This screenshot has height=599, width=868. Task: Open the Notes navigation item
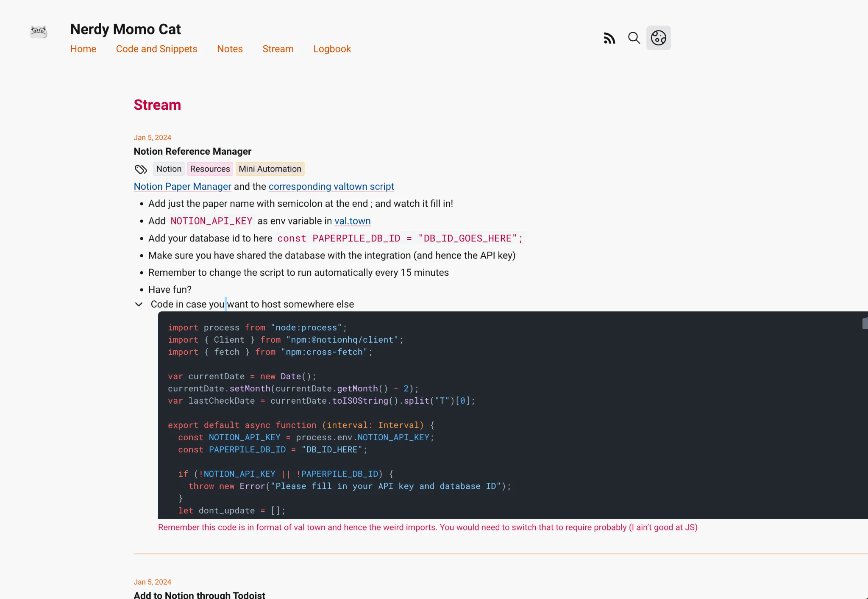pos(230,49)
